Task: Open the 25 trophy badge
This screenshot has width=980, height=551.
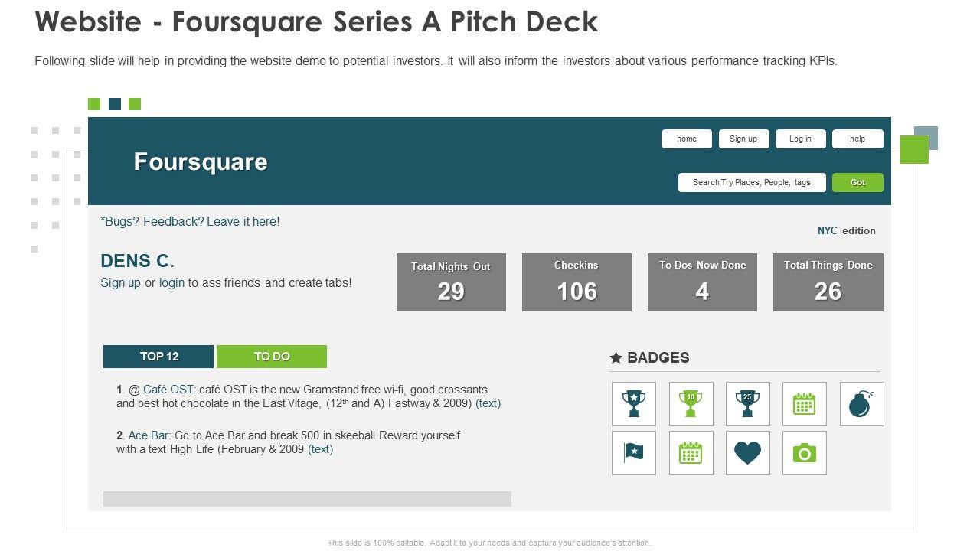Action: click(747, 404)
